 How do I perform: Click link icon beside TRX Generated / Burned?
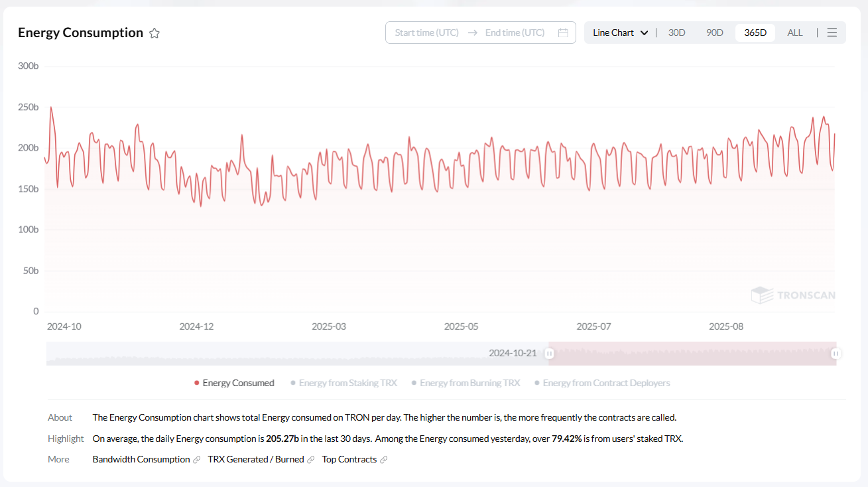[311, 460]
